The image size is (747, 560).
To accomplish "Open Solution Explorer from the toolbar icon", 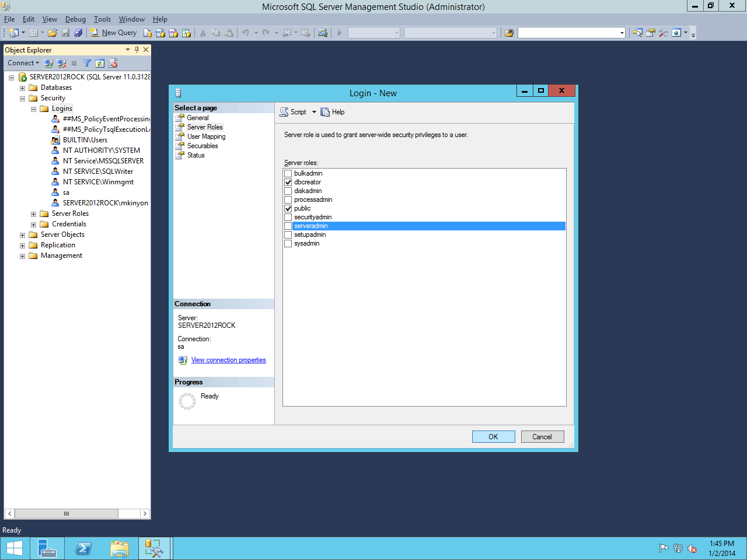I will 637,33.
